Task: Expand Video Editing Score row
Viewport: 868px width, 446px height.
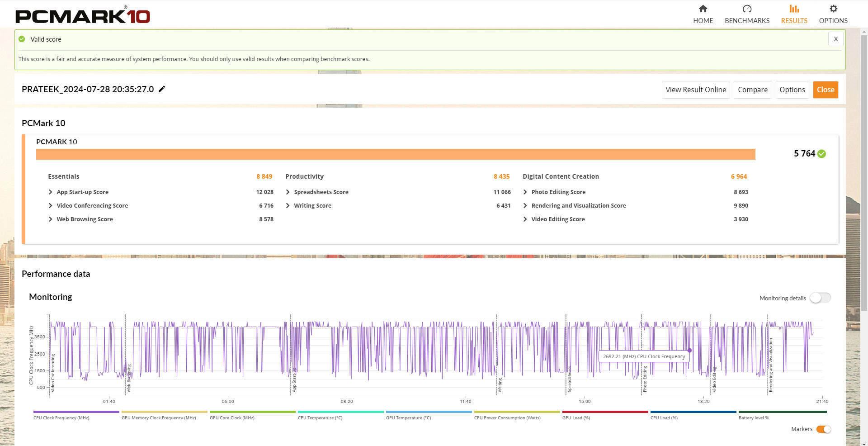Action: (x=525, y=219)
